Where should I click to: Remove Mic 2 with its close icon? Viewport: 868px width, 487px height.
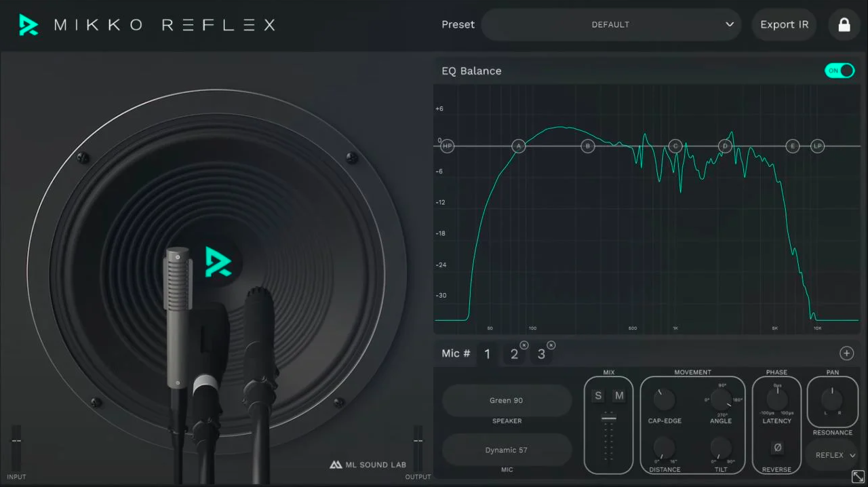pos(524,345)
